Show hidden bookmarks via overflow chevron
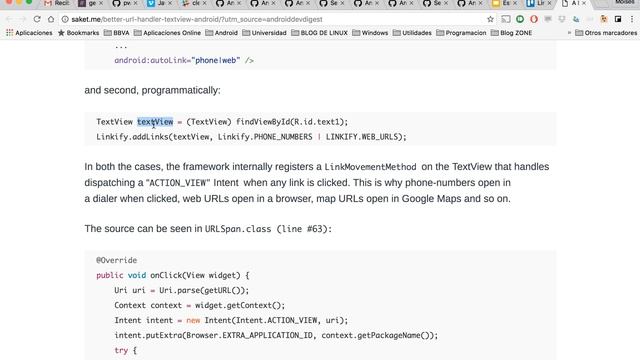The image size is (640, 360). coord(569,33)
